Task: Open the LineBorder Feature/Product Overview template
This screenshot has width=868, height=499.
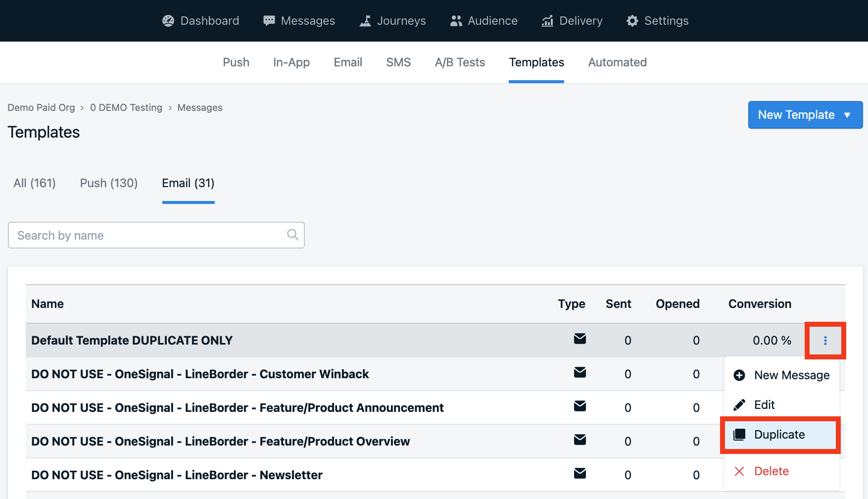Action: point(221,442)
